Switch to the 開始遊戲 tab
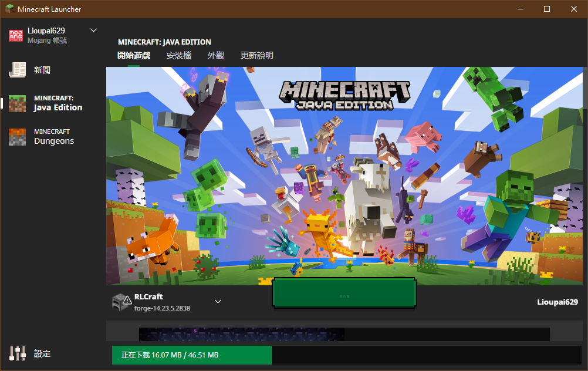 (x=134, y=56)
